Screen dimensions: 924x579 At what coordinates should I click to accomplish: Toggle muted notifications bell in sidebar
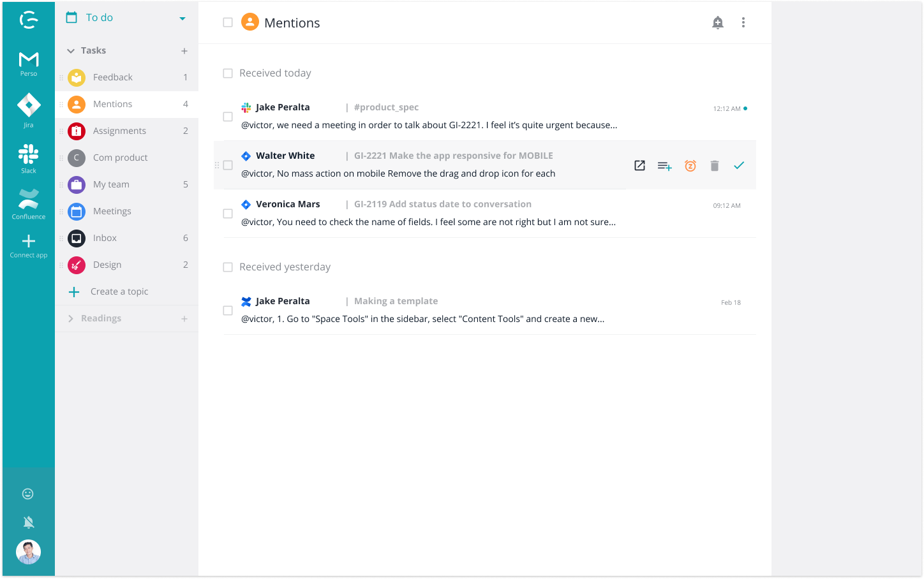[28, 523]
